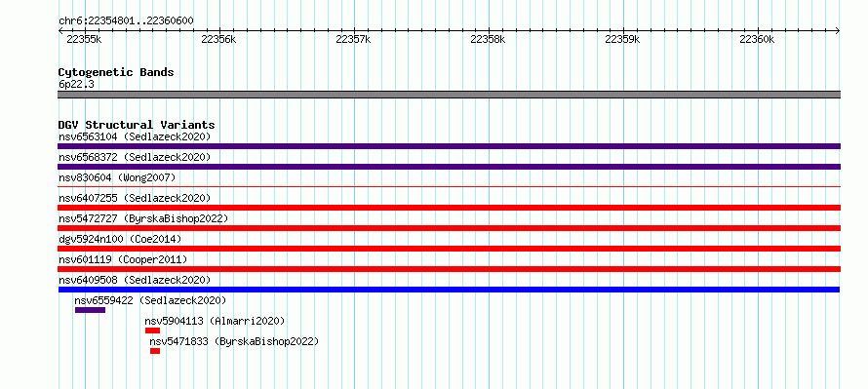Click the 22360k ruler tick label
Viewport: 868px width, 389px height.
757,39
